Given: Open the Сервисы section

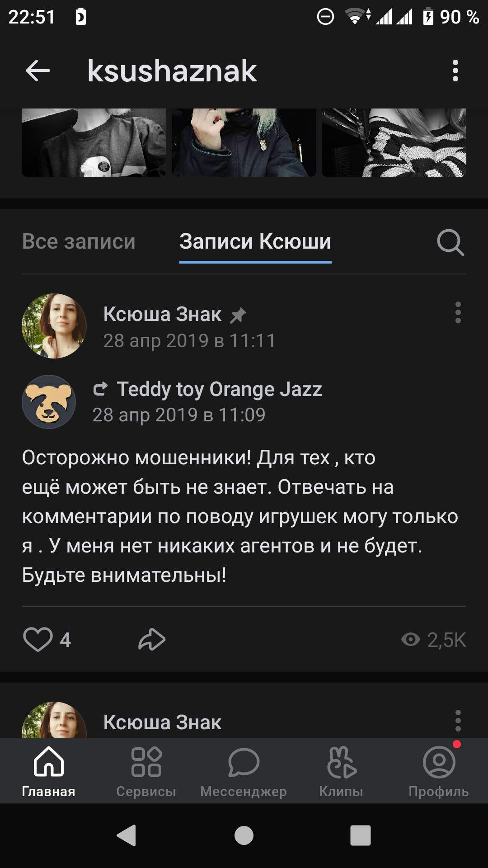Looking at the screenshot, I should pos(146,771).
